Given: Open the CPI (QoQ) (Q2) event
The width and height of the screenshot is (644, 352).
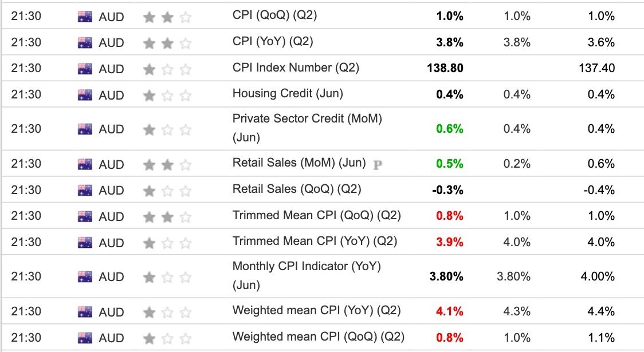Looking at the screenshot, I should pyautogui.click(x=275, y=15).
